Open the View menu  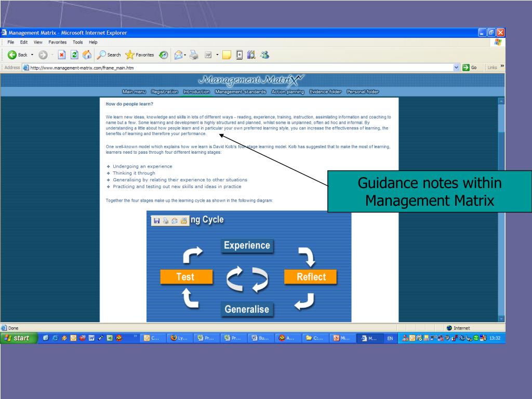(x=38, y=42)
